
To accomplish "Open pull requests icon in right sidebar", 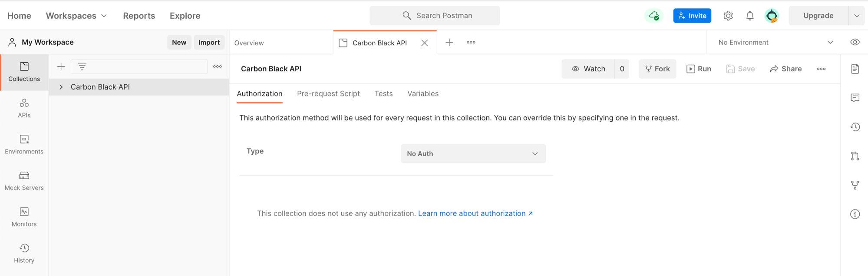I will [x=855, y=156].
